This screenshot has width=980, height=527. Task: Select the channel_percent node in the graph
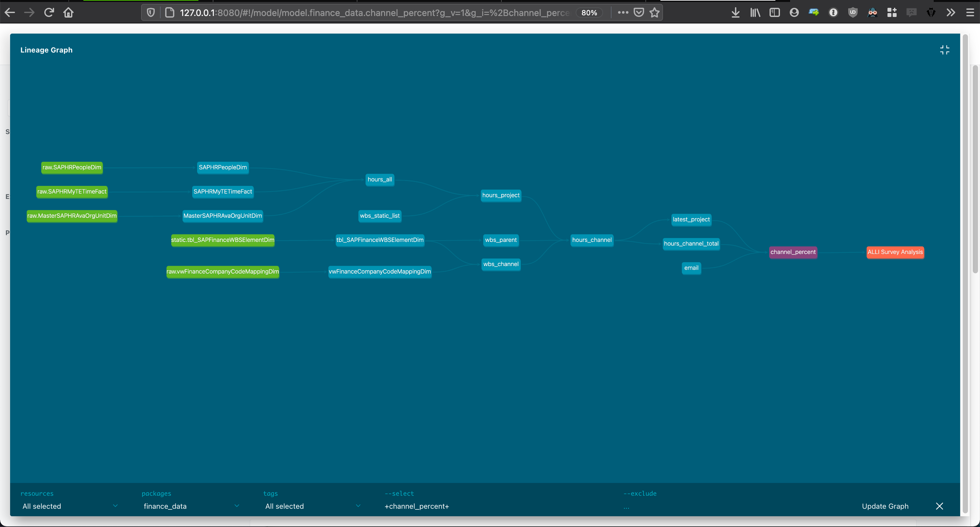tap(793, 252)
